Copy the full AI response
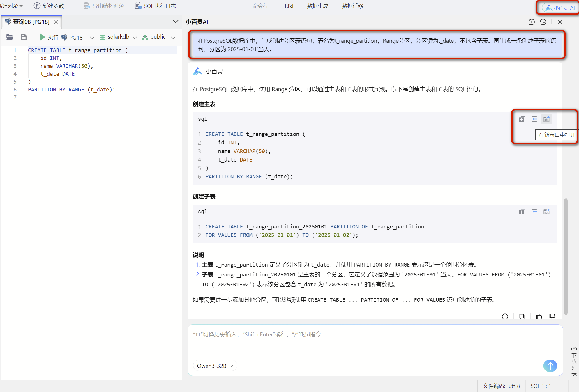The width and height of the screenshot is (579, 392). (x=522, y=317)
